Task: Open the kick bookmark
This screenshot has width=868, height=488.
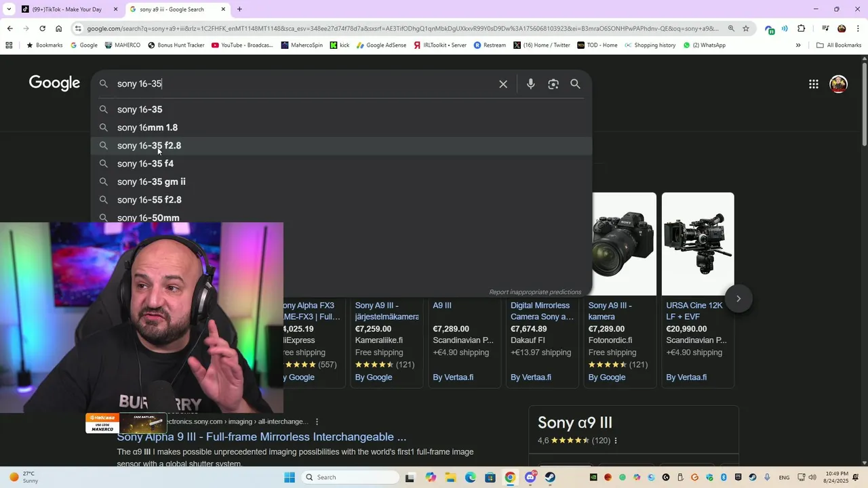Action: click(x=340, y=45)
